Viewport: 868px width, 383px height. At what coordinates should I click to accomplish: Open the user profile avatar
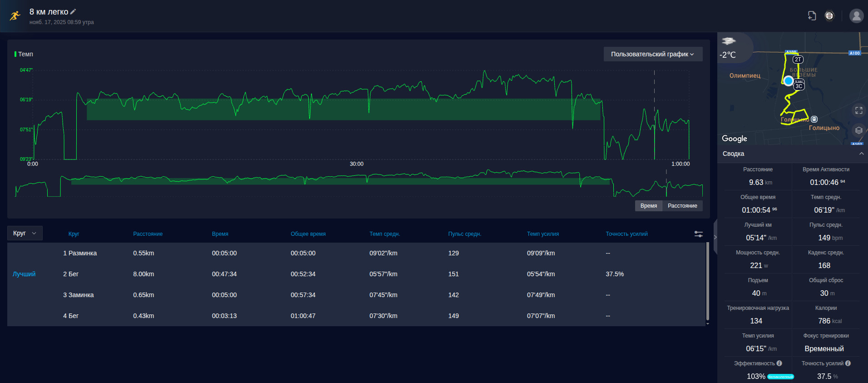click(x=856, y=16)
